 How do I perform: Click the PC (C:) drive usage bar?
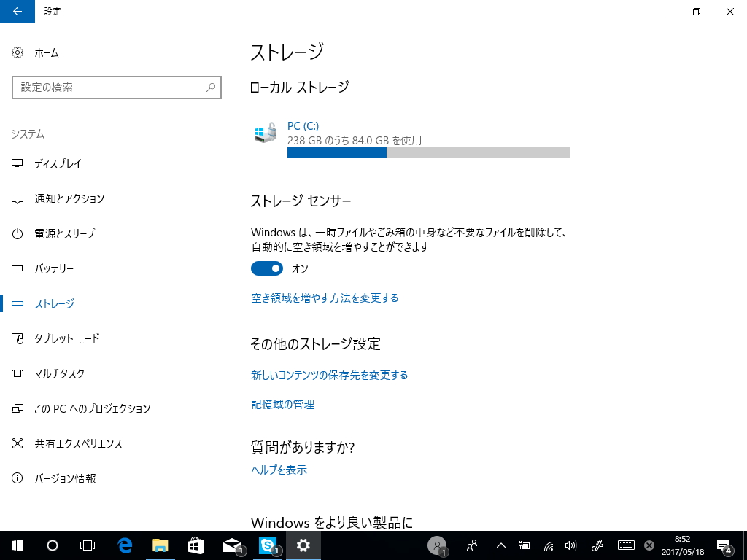[x=429, y=152]
